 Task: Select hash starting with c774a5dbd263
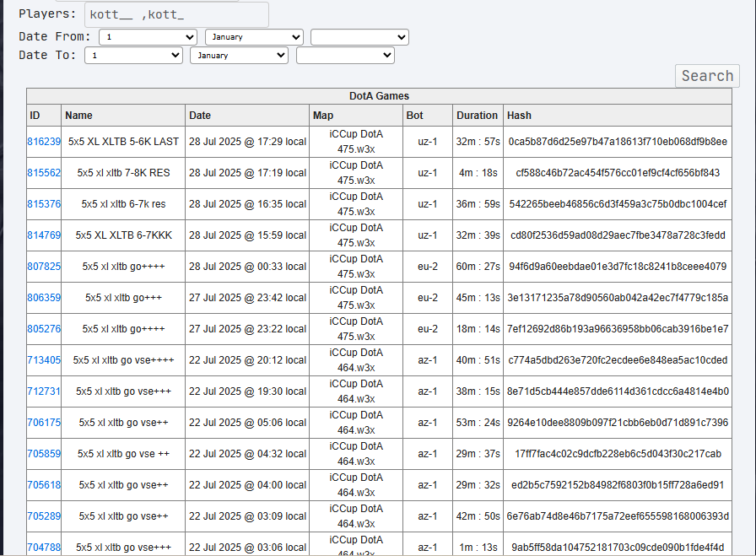(618, 360)
